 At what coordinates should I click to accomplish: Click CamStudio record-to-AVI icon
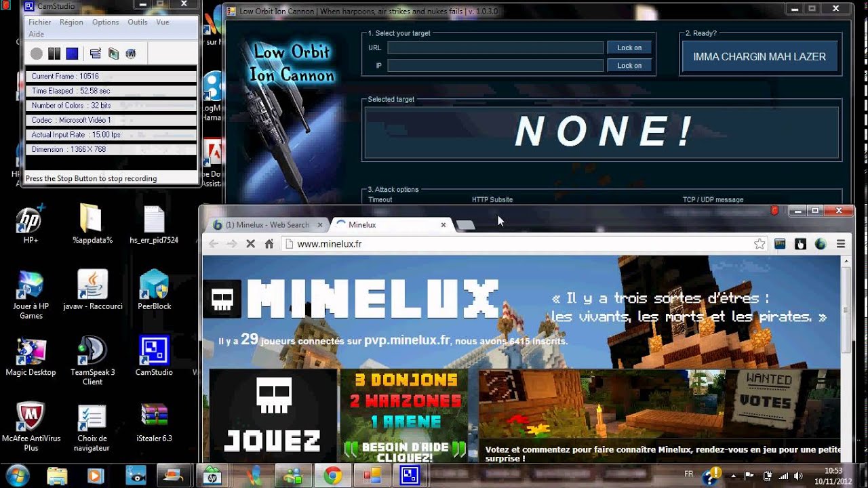tap(113, 54)
